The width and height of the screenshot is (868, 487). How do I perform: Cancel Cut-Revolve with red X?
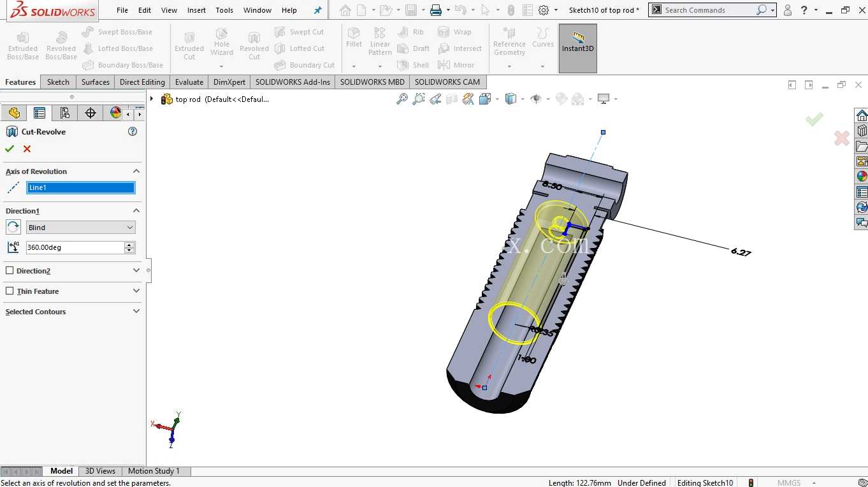[x=27, y=149]
